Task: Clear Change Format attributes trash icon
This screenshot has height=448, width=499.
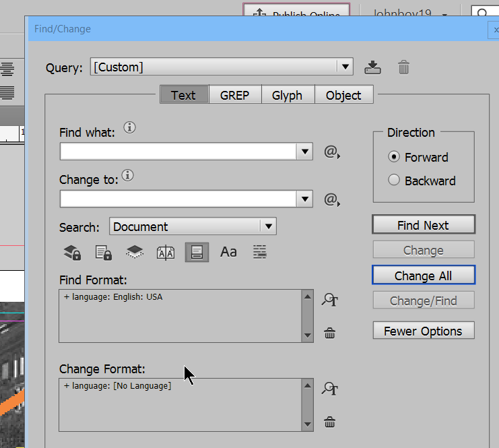Action: pos(330,422)
